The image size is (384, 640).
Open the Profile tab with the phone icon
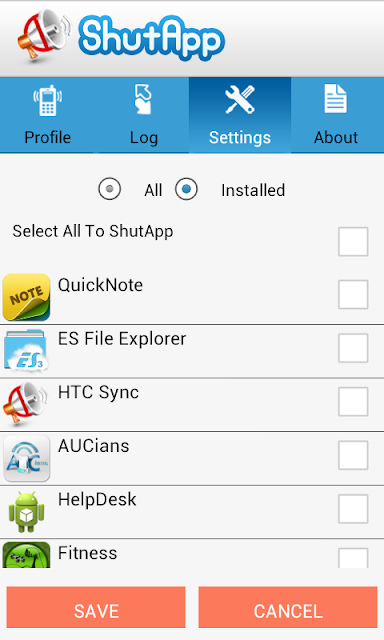pyautogui.click(x=47, y=115)
